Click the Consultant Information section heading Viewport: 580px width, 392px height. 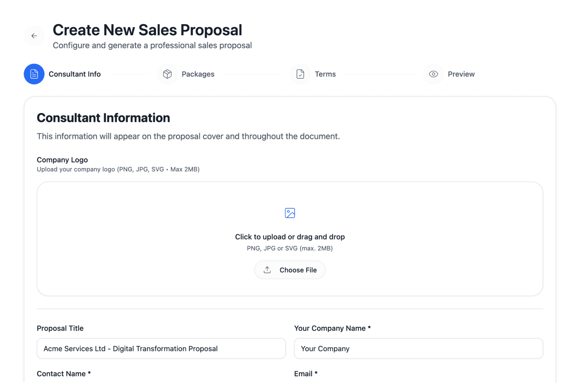tap(103, 118)
